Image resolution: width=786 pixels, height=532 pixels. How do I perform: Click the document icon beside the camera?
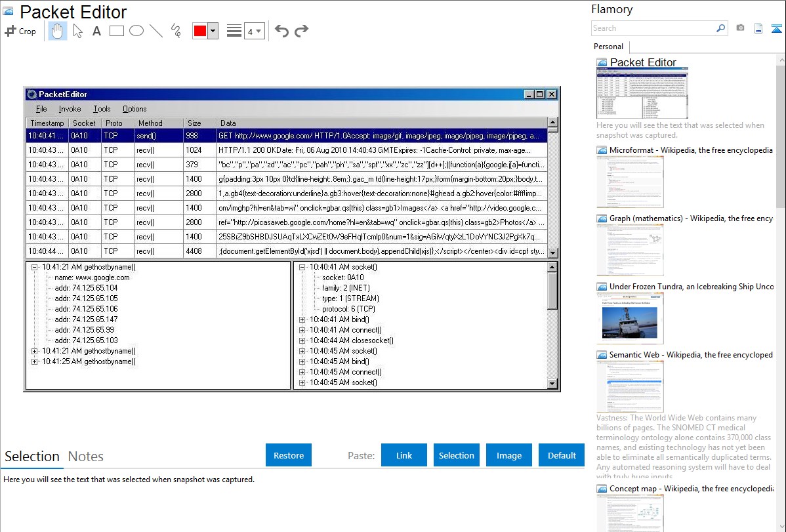(758, 28)
